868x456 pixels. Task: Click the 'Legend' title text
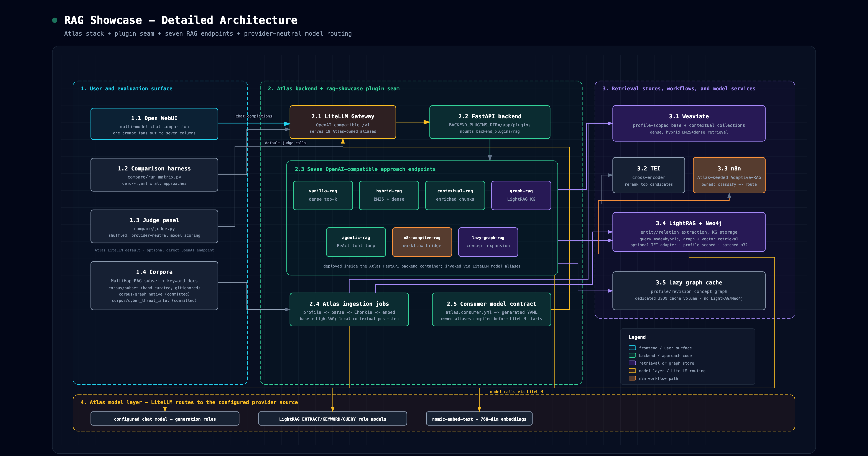point(637,337)
